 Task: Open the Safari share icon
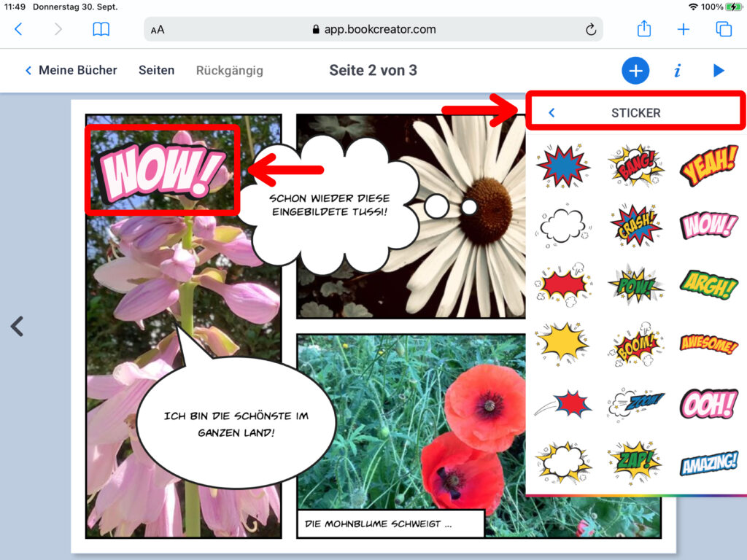pos(643,29)
